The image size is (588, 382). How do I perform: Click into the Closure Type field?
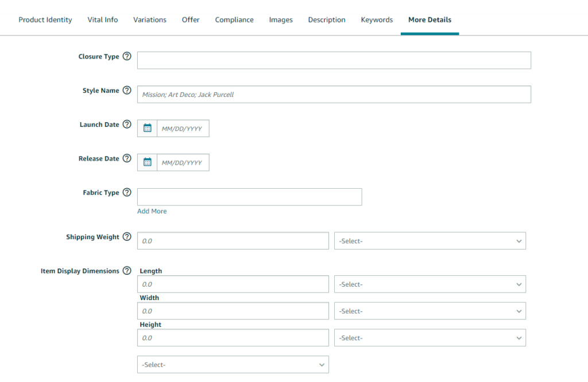[334, 60]
